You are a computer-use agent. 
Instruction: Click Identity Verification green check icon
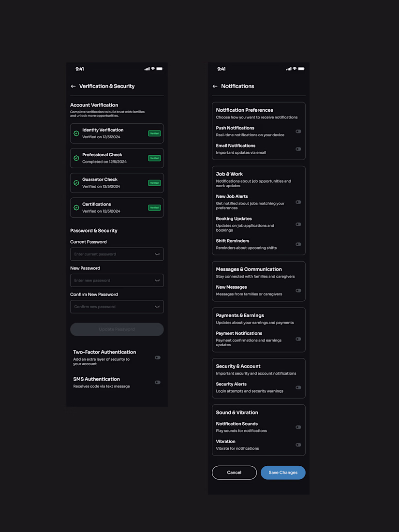76,133
